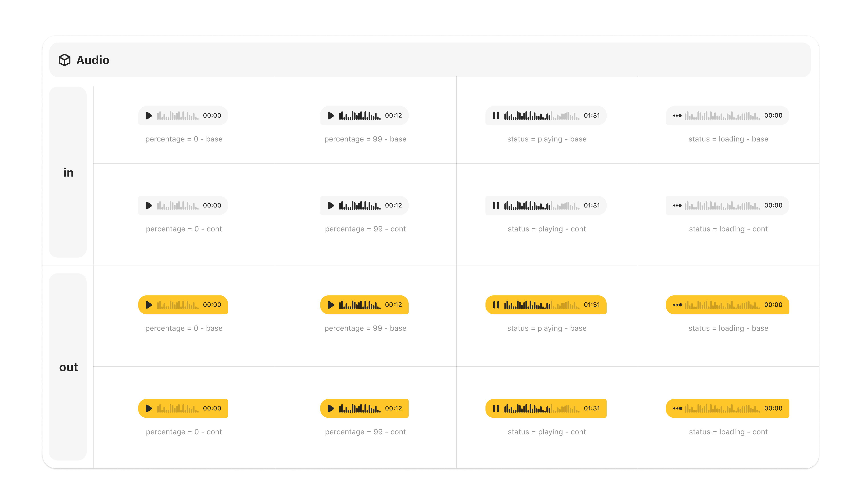The width and height of the screenshot is (861, 504).
Task: Play the yellow percentage = 0 base audio
Action: [x=149, y=305]
